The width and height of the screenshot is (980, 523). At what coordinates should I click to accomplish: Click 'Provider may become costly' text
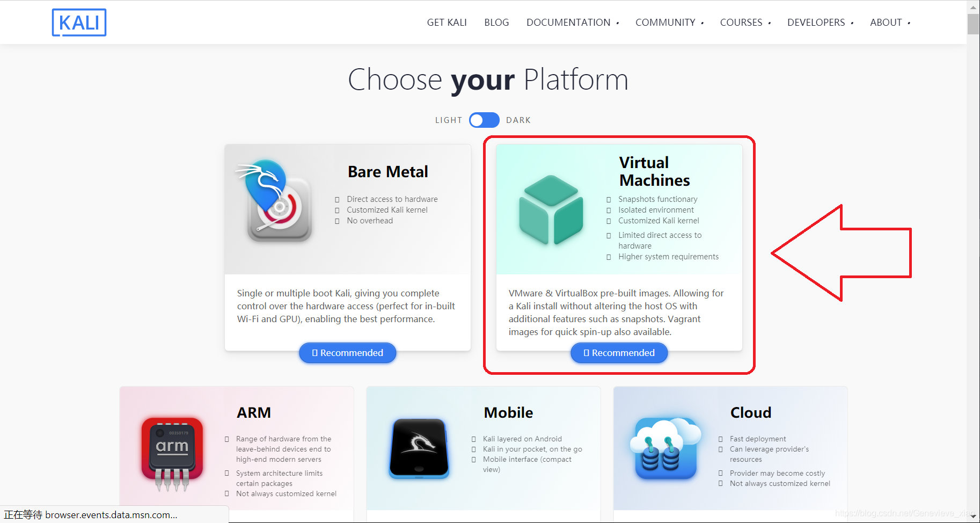777,473
